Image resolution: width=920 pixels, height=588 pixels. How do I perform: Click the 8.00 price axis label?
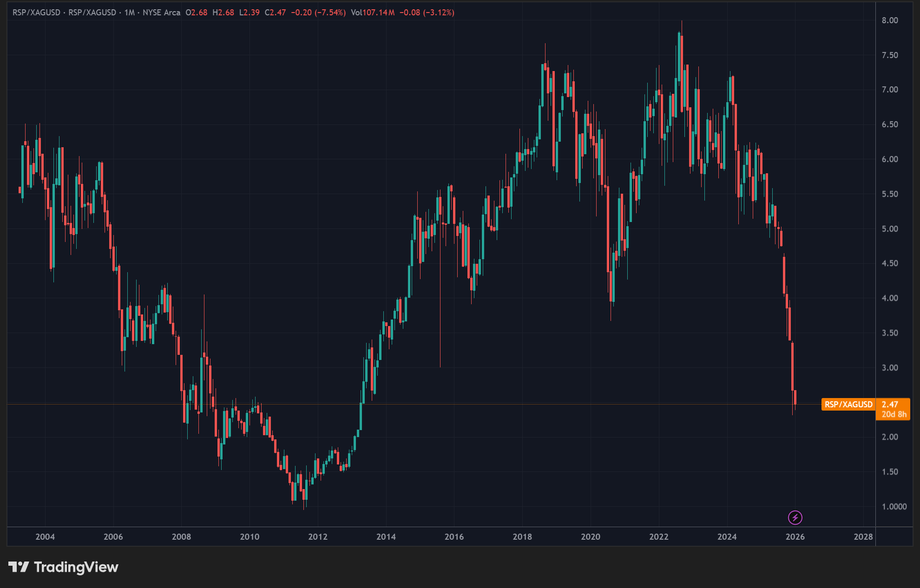(x=890, y=20)
